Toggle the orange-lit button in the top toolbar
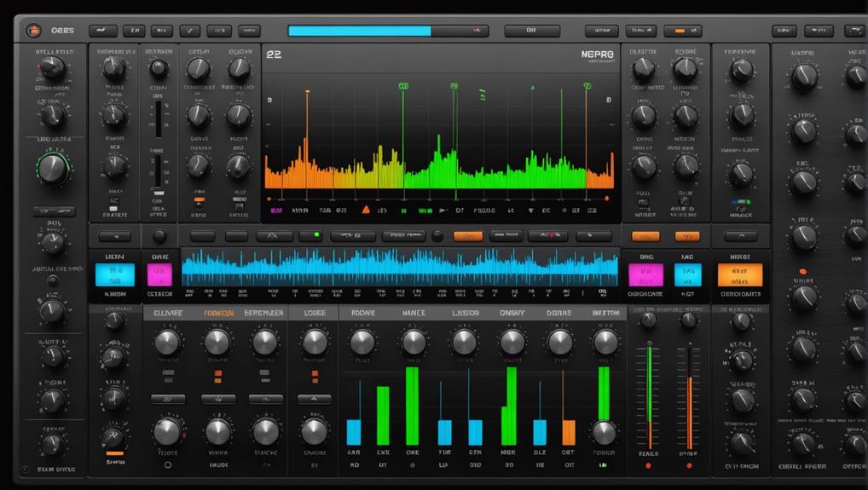This screenshot has width=868, height=490. tap(683, 31)
